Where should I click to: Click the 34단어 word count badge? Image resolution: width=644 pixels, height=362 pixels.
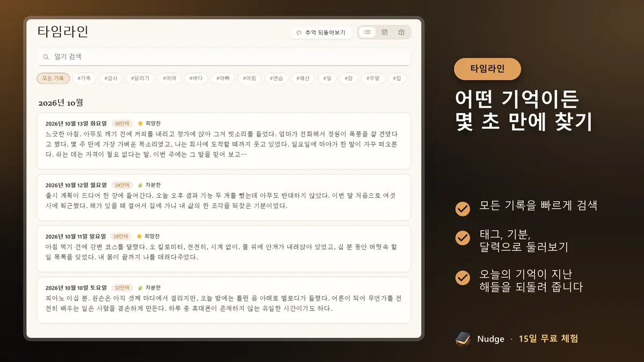[122, 185]
